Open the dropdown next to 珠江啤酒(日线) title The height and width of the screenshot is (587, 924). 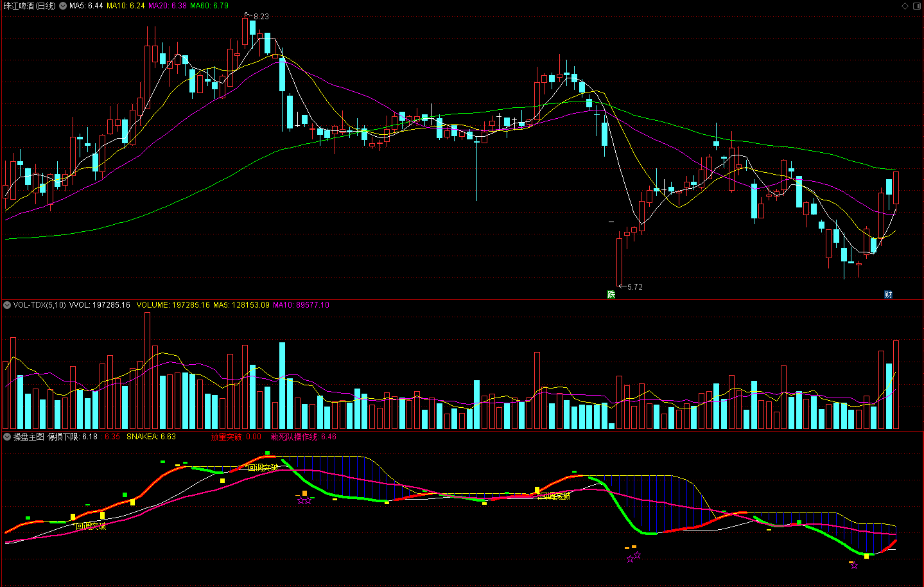62,6
